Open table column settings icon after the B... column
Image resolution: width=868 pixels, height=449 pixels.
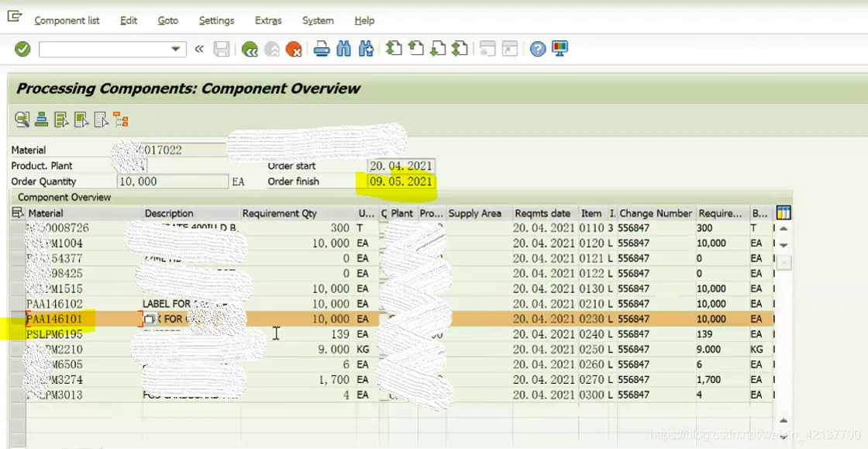click(x=784, y=212)
